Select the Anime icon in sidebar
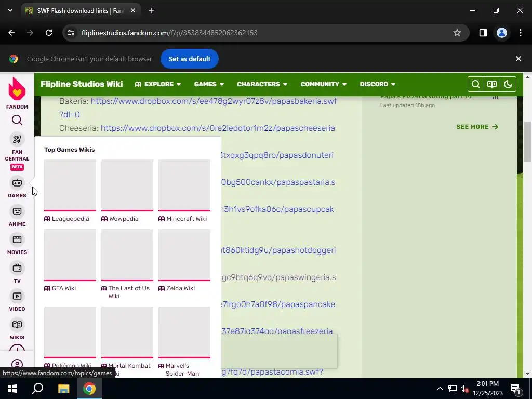Viewport: 532px width, 399px height. coord(17,211)
